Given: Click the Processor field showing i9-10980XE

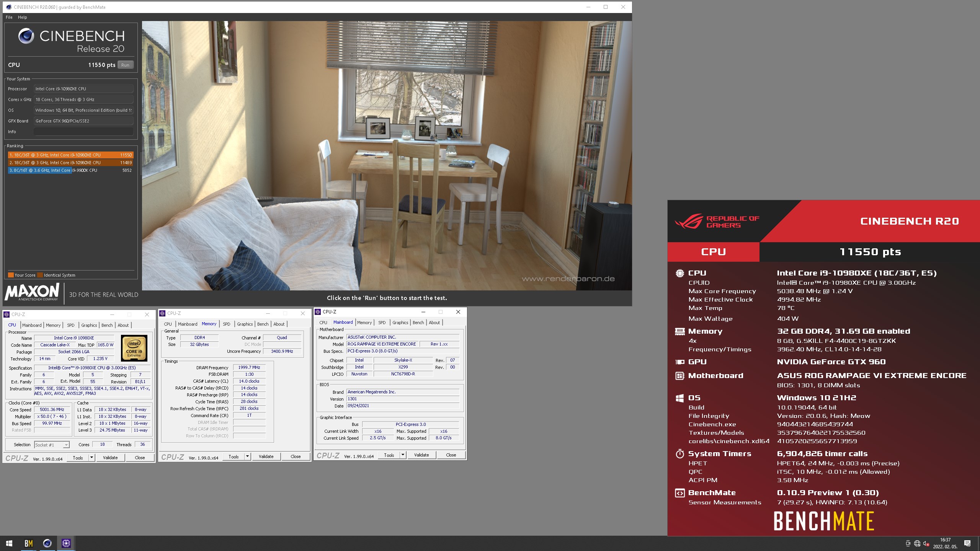Looking at the screenshot, I should click(83, 89).
